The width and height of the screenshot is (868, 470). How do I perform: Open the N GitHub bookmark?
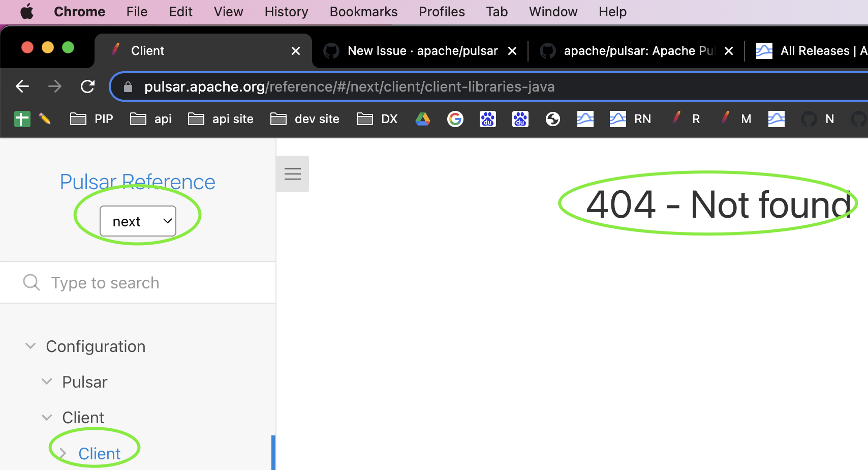pyautogui.click(x=817, y=119)
